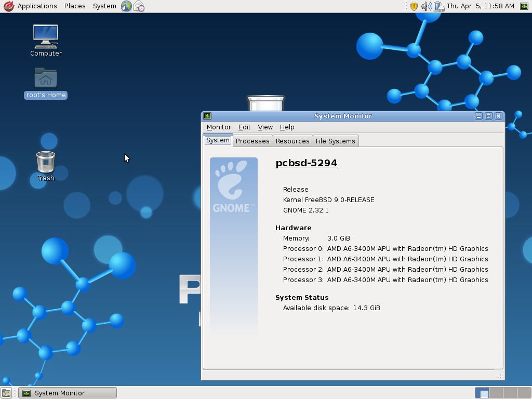
Task: Open the Help menu in System Monitor
Action: click(287, 127)
